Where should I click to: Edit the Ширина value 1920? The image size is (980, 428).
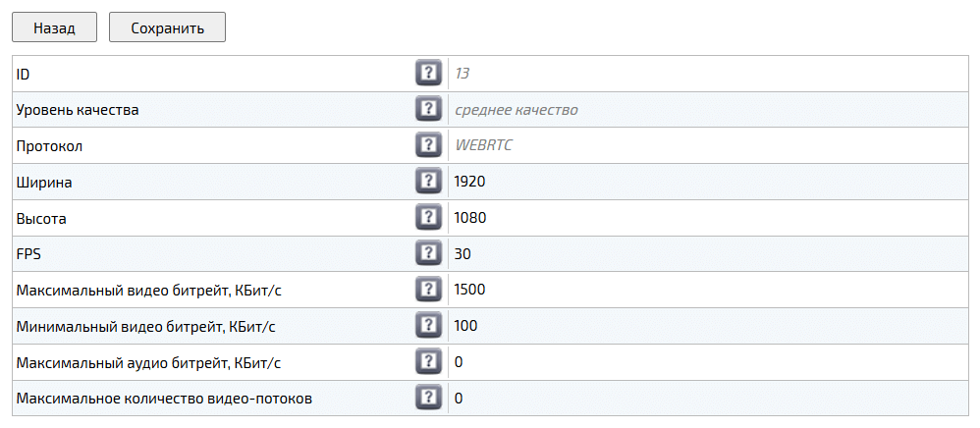(x=707, y=182)
